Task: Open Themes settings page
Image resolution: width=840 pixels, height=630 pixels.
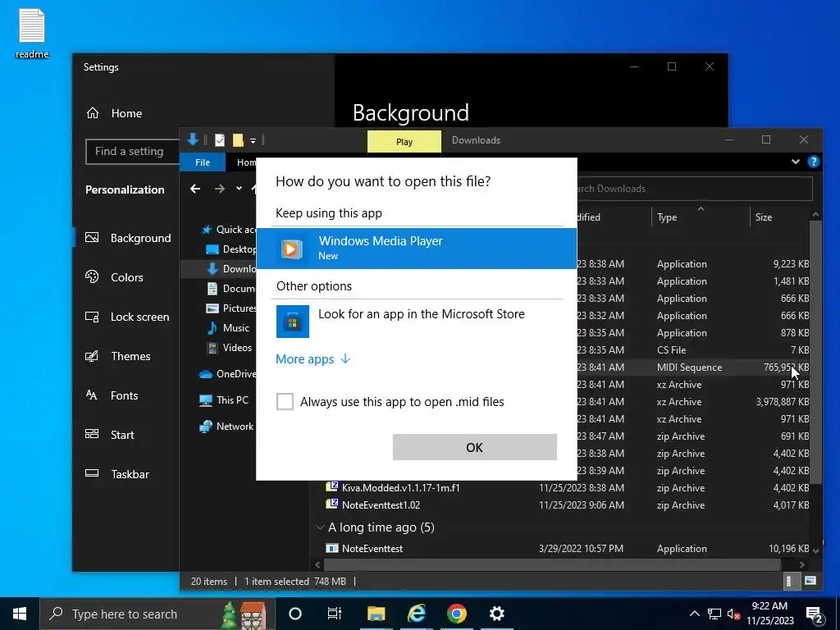Action: (x=118, y=356)
